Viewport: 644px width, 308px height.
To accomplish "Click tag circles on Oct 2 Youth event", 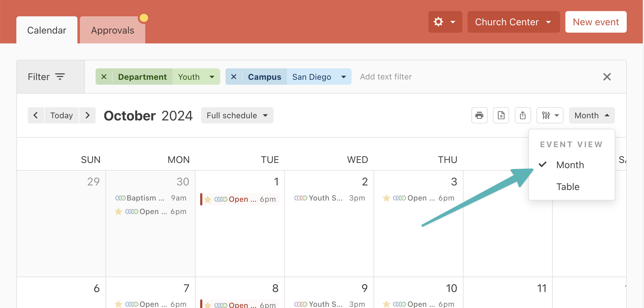I will (x=301, y=198).
